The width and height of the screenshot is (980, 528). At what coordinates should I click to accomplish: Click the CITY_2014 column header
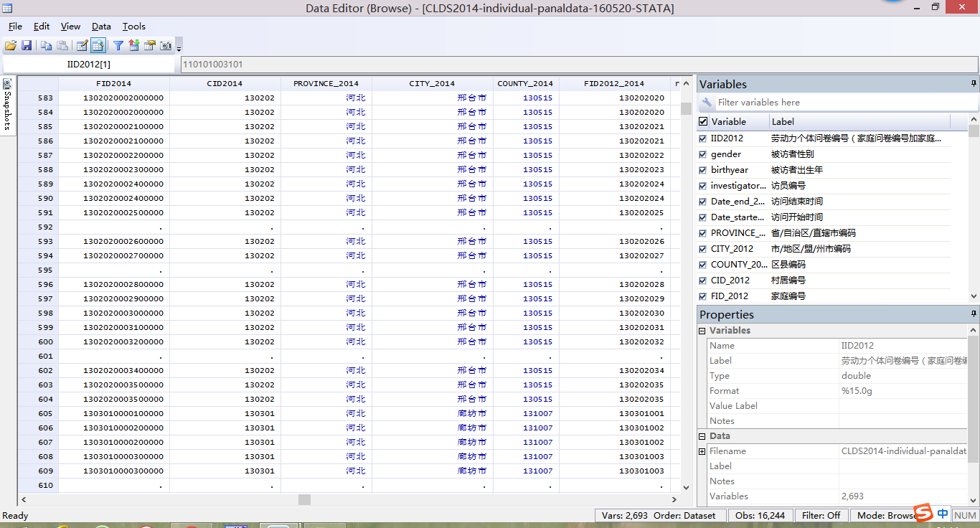pos(432,83)
